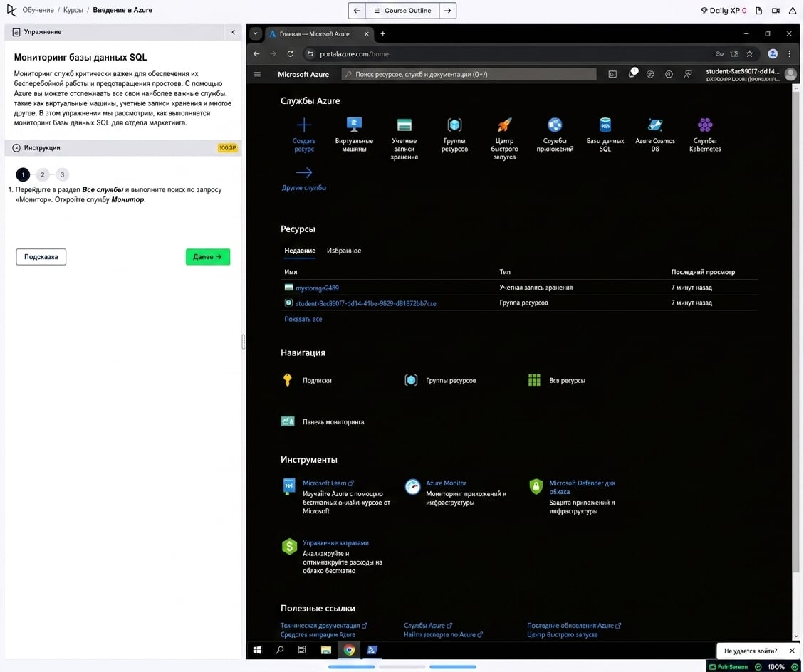804x672 pixels.
Task: Open Azure help question icon
Action: 669,74
